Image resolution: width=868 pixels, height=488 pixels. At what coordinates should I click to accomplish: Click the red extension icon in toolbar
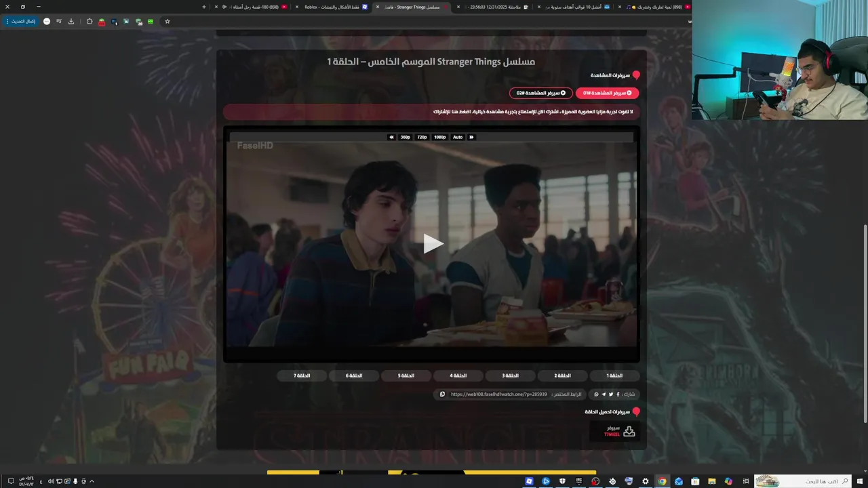click(x=102, y=21)
